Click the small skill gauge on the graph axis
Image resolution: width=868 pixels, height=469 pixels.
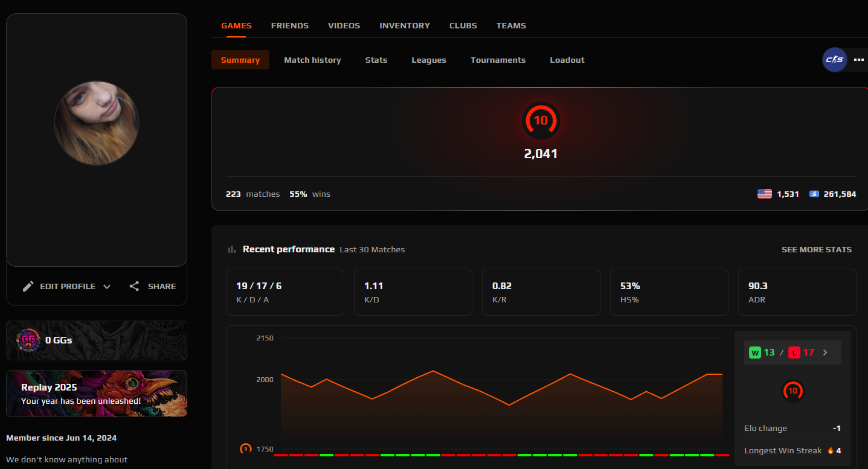point(245,449)
